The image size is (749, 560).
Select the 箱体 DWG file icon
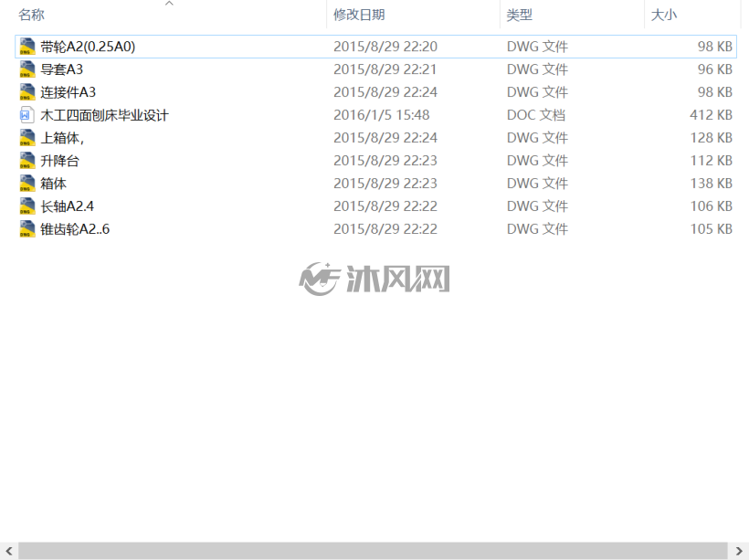pos(27,184)
